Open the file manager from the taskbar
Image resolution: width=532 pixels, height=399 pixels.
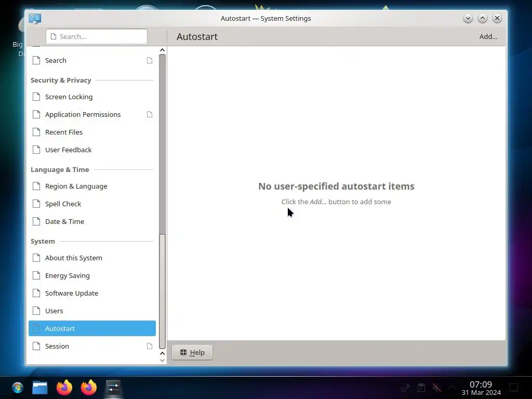[x=40, y=388]
